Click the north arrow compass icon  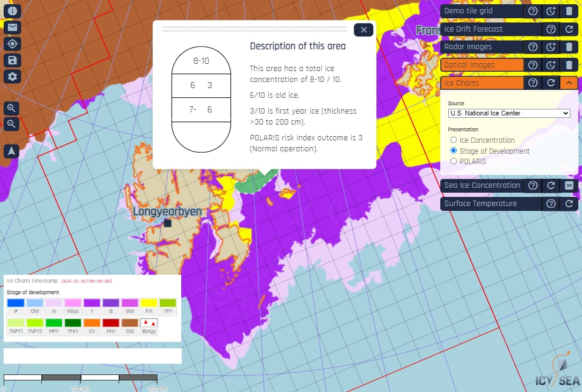pos(11,151)
